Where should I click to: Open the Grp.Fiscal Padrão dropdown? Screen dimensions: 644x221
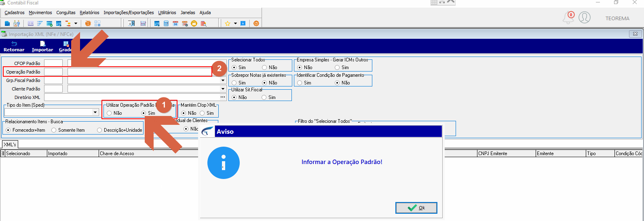pyautogui.click(x=223, y=80)
